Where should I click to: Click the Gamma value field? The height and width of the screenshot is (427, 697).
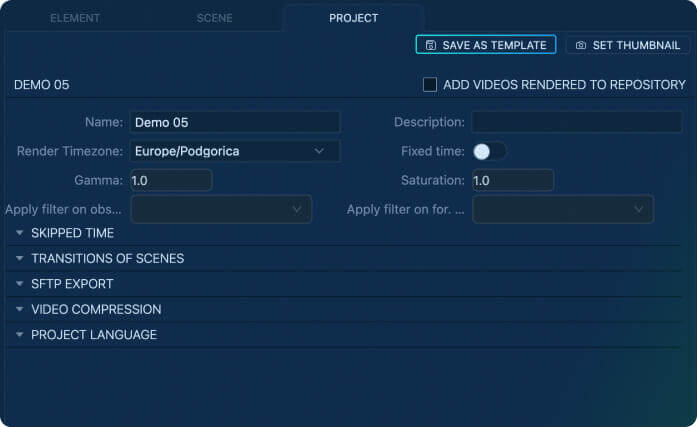coord(170,180)
